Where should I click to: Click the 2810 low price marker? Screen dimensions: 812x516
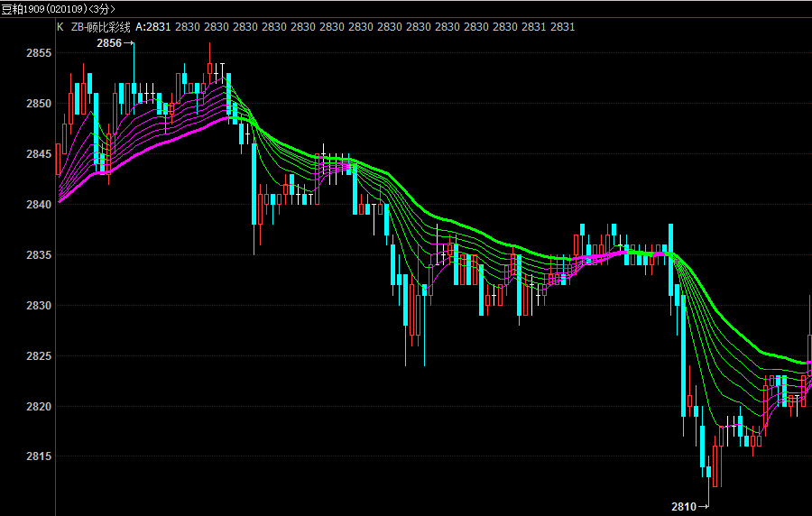(x=684, y=507)
